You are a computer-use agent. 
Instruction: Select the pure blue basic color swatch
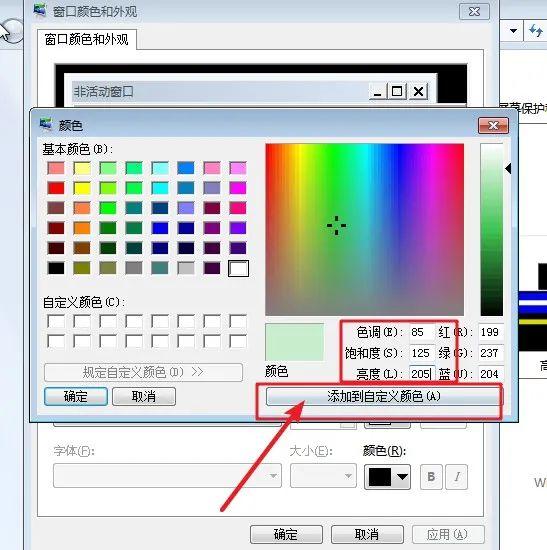(x=160, y=228)
